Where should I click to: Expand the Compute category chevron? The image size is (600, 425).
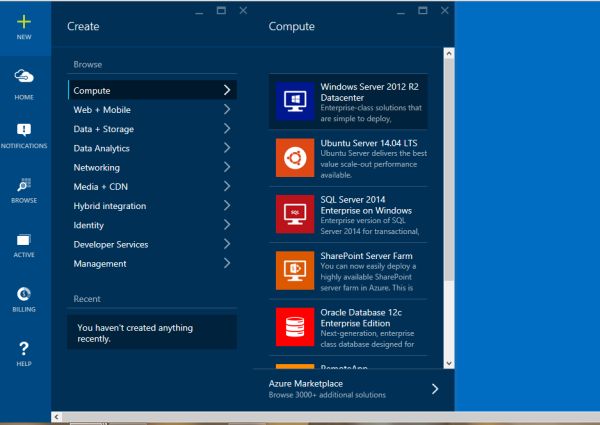[x=227, y=90]
